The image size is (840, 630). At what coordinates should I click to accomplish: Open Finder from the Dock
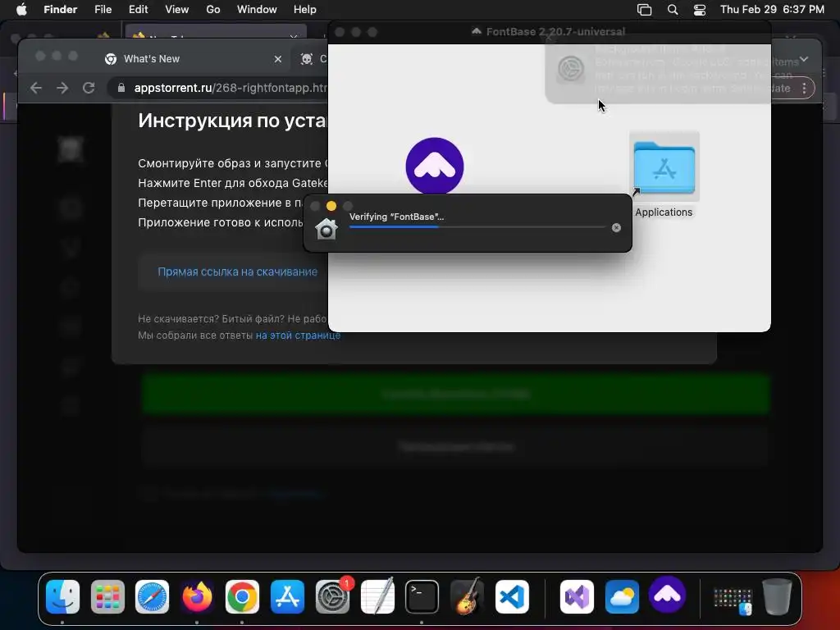62,596
